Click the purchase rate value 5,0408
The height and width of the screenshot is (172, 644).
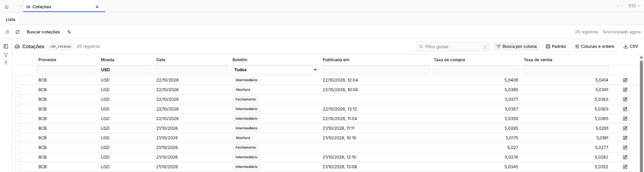click(x=511, y=80)
